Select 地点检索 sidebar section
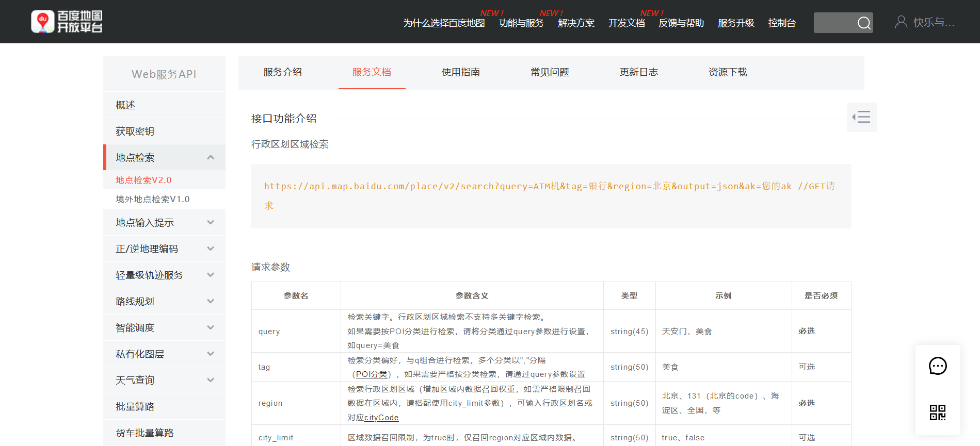Screen dimensions: 980x446 pyautogui.click(x=164, y=157)
